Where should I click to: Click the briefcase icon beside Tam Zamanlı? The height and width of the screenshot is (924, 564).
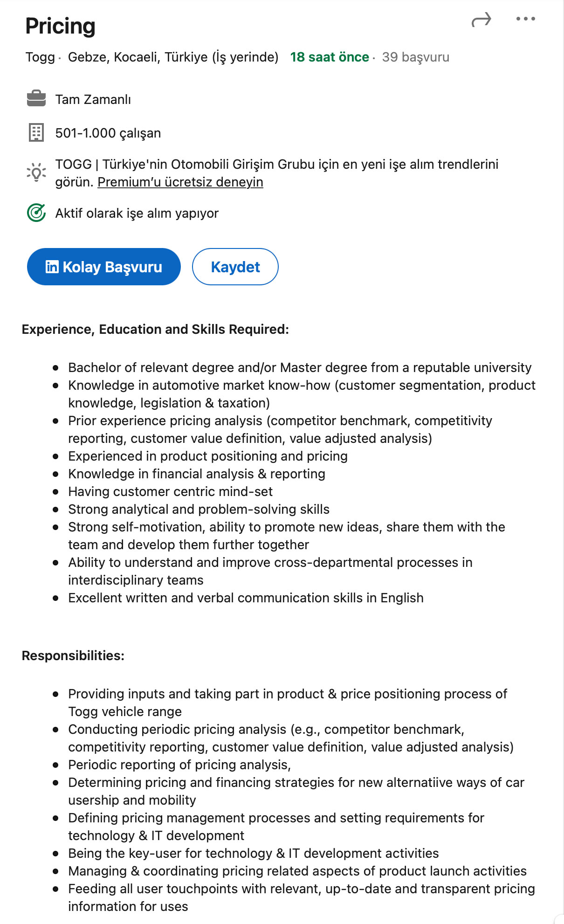coord(36,99)
